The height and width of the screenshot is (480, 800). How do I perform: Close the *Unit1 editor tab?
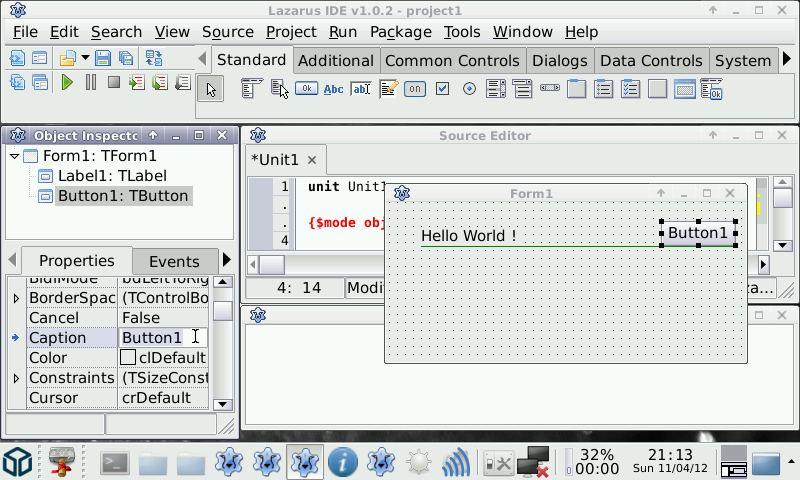coord(312,160)
